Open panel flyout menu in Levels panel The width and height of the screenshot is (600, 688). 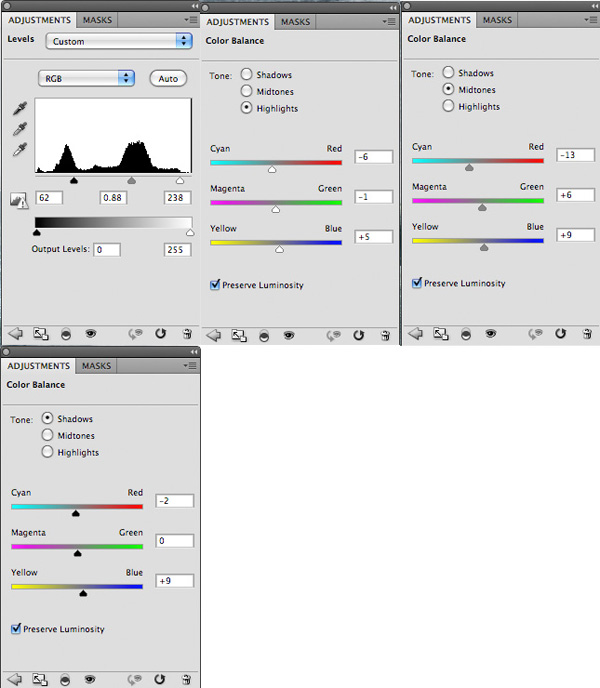(190, 20)
